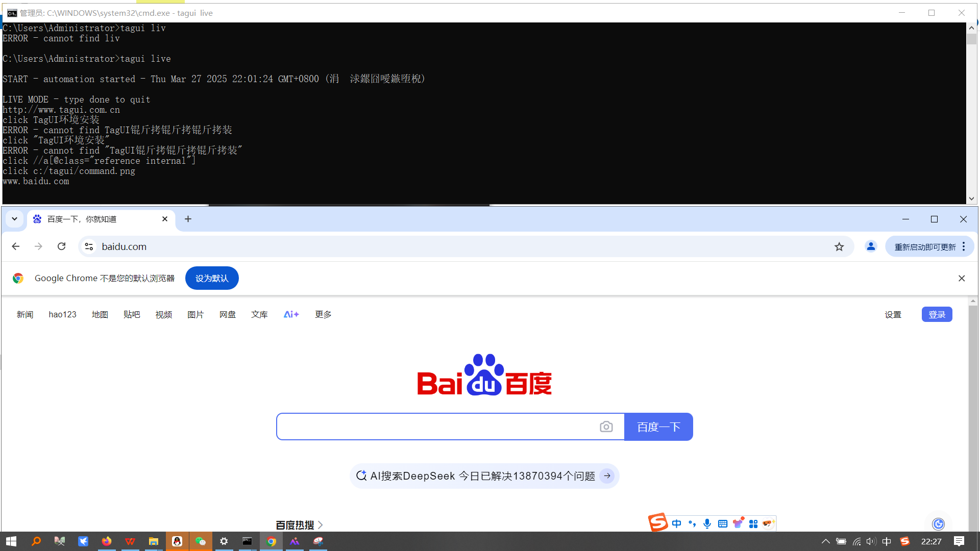
Task: Switch to the cmd window via taskbar
Action: (248, 541)
